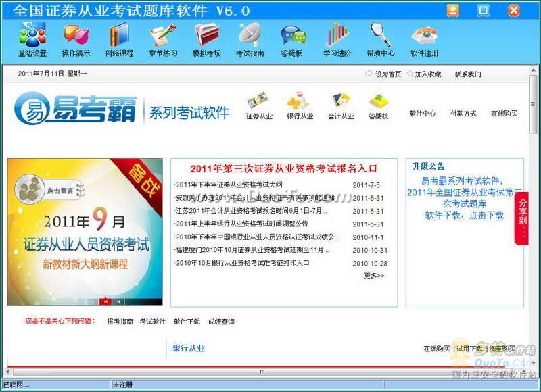This screenshot has width=541, height=392.
Task: Maximize the exam software window
Action: pos(483,10)
